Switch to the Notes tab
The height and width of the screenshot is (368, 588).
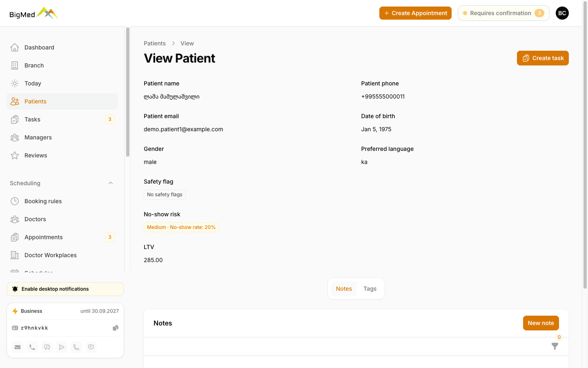click(344, 289)
